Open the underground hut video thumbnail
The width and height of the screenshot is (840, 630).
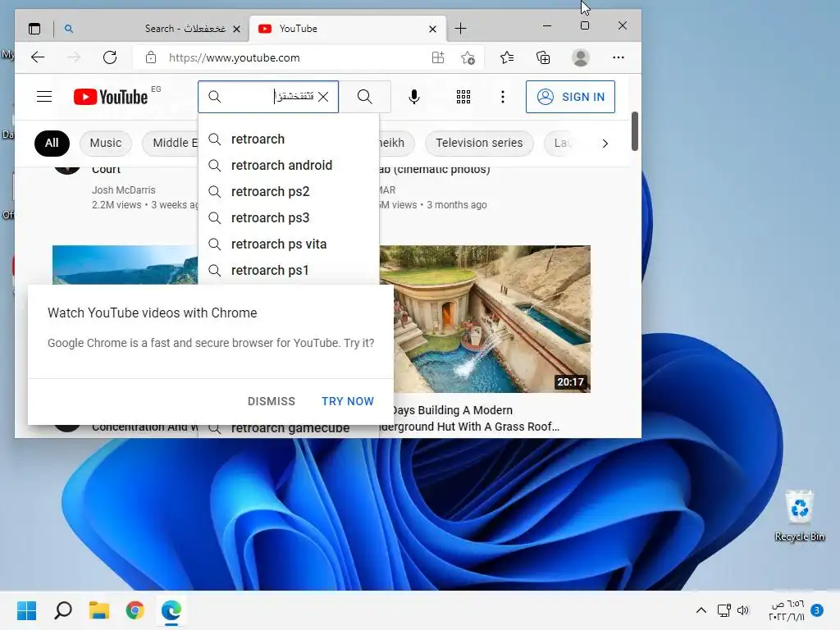pyautogui.click(x=485, y=319)
